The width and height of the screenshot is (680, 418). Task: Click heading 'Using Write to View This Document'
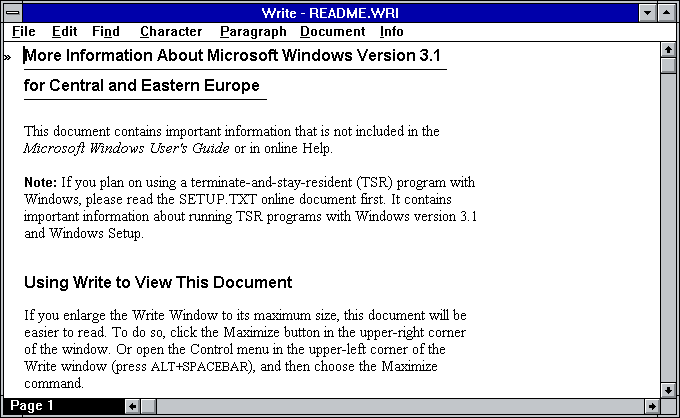coord(158,282)
